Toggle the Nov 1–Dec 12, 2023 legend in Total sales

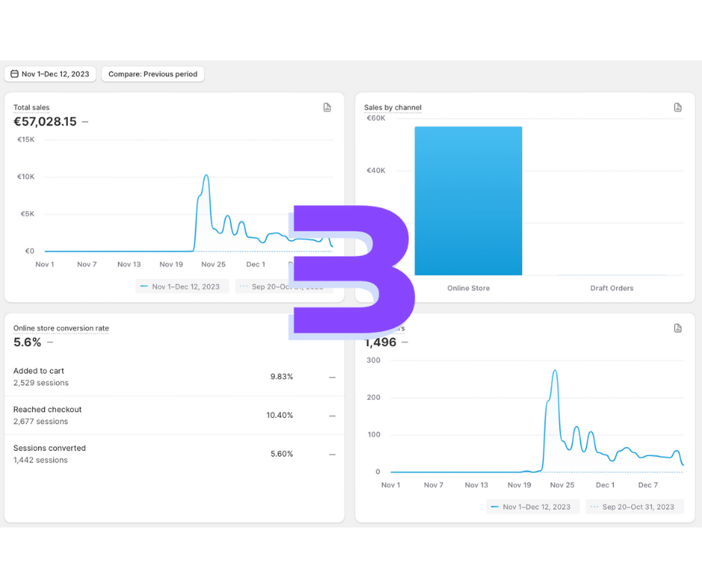tap(181, 287)
